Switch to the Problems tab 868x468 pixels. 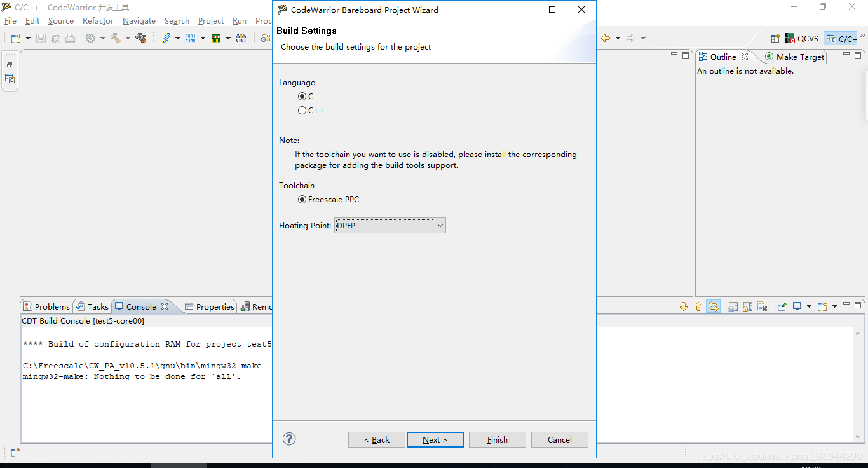[46, 306]
